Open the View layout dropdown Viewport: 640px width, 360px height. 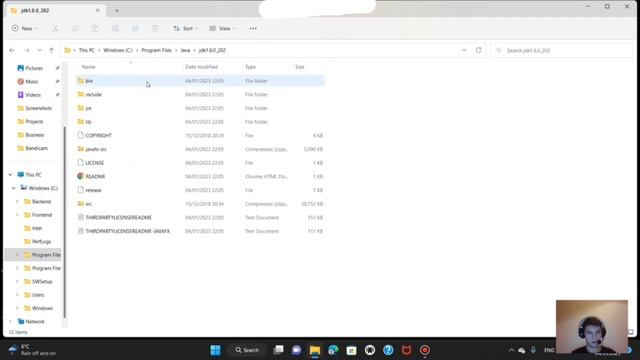click(222, 29)
